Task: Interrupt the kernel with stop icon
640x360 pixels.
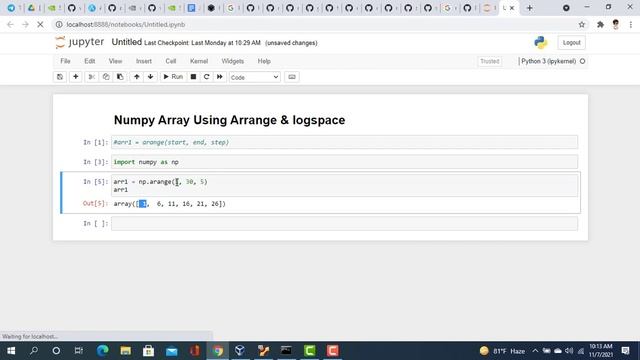Action: click(193, 77)
